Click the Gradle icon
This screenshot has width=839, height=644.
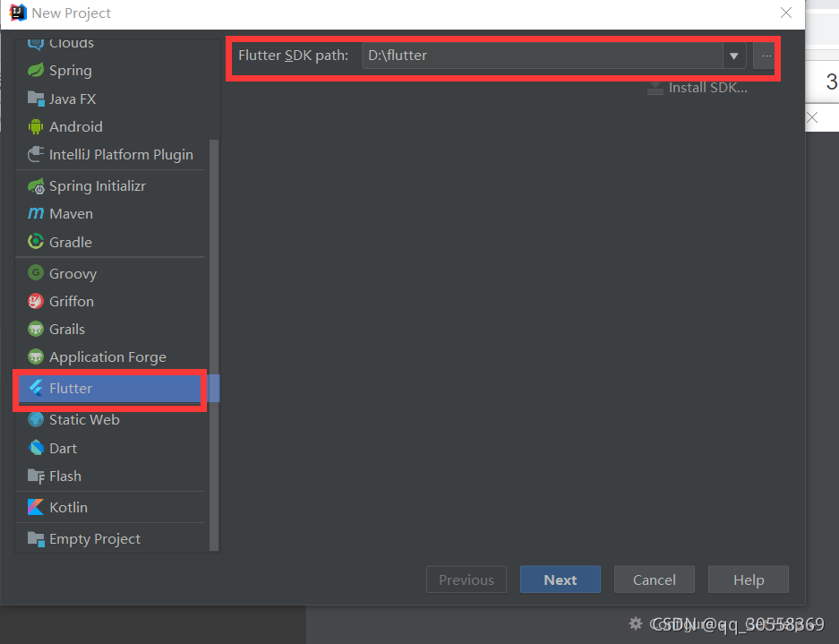[x=36, y=242]
